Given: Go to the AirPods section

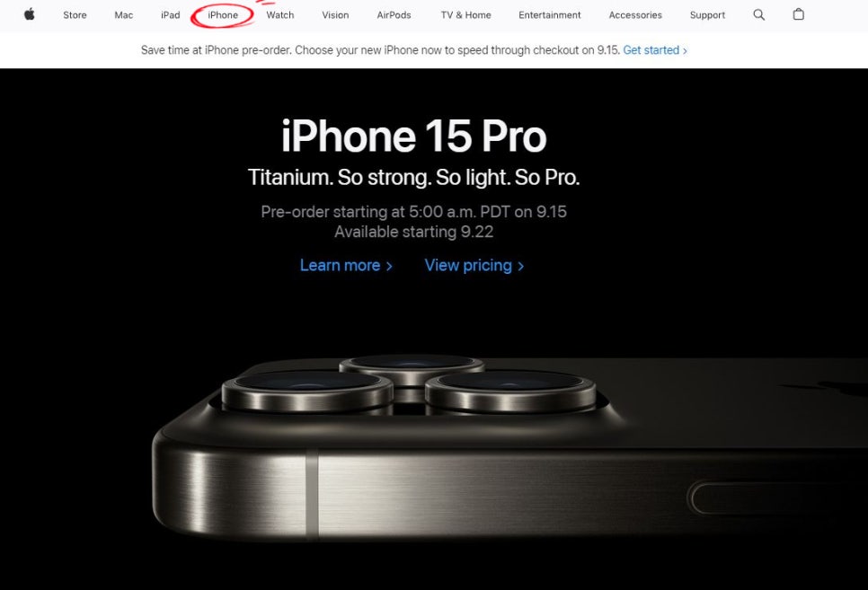Looking at the screenshot, I should [394, 15].
